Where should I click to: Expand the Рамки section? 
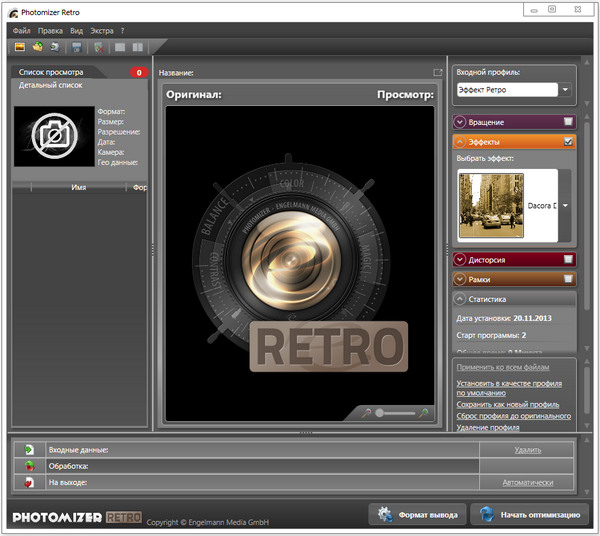460,279
